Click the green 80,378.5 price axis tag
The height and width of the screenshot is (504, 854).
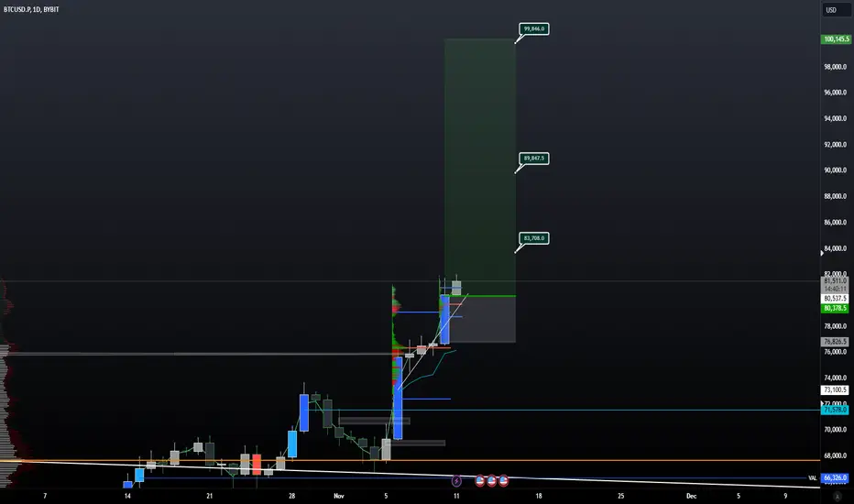[x=835, y=309]
